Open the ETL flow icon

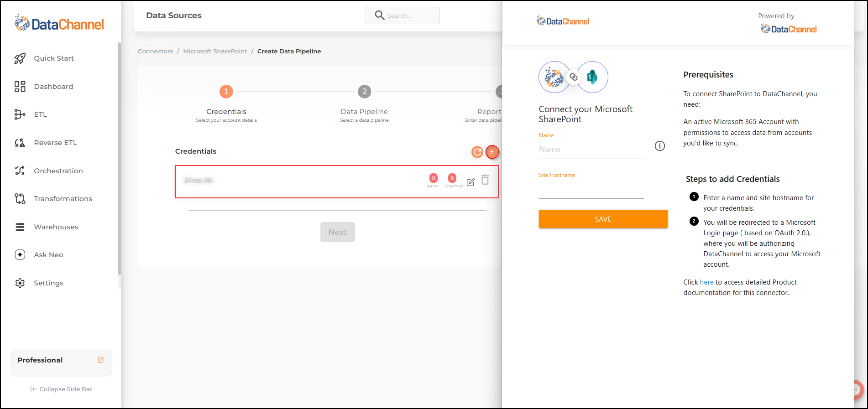(x=20, y=114)
